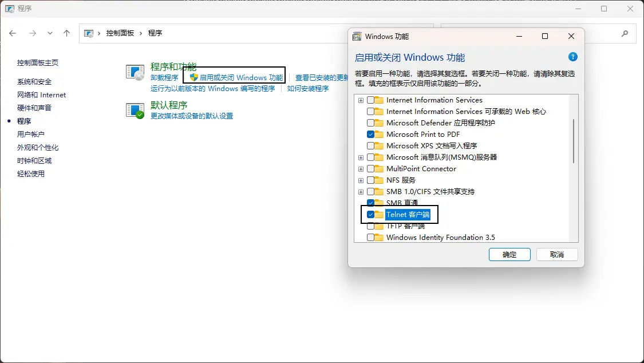Open the recent locations chevron
Image resolution: width=644 pixels, height=363 pixels.
50,33
